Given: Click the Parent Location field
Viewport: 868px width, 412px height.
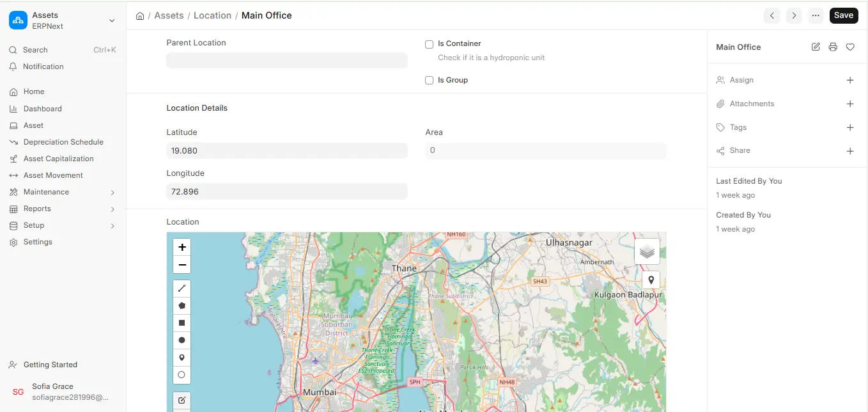Looking at the screenshot, I should [x=287, y=60].
